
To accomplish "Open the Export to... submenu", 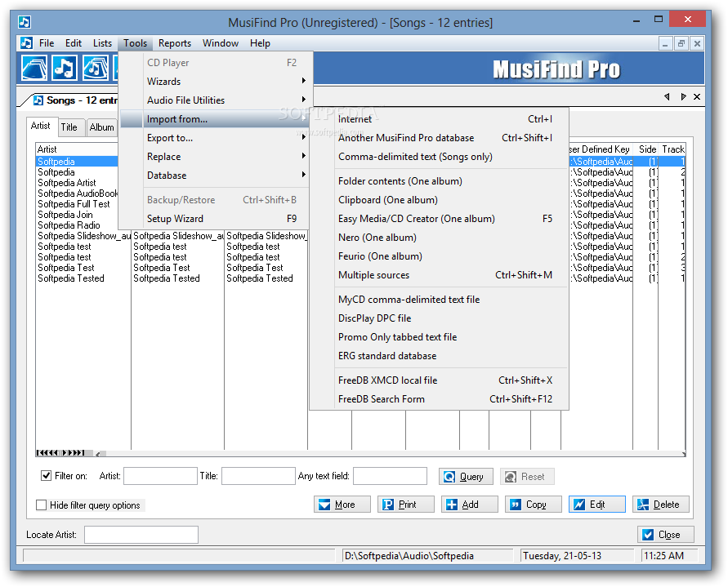I will click(214, 138).
